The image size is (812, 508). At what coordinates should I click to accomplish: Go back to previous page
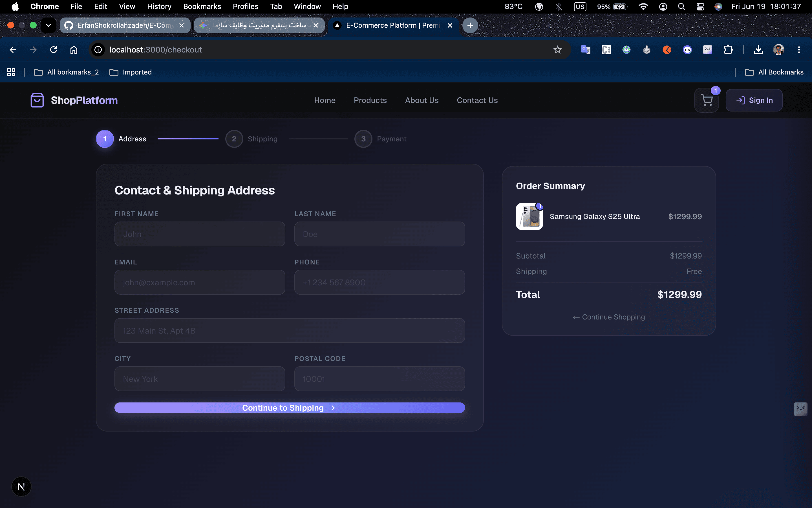13,50
